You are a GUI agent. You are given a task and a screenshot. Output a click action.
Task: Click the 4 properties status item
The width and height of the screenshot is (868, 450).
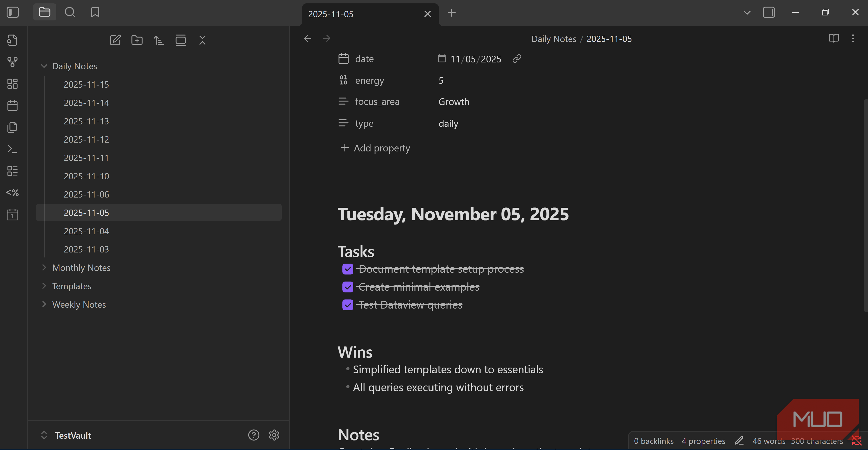[x=703, y=441]
